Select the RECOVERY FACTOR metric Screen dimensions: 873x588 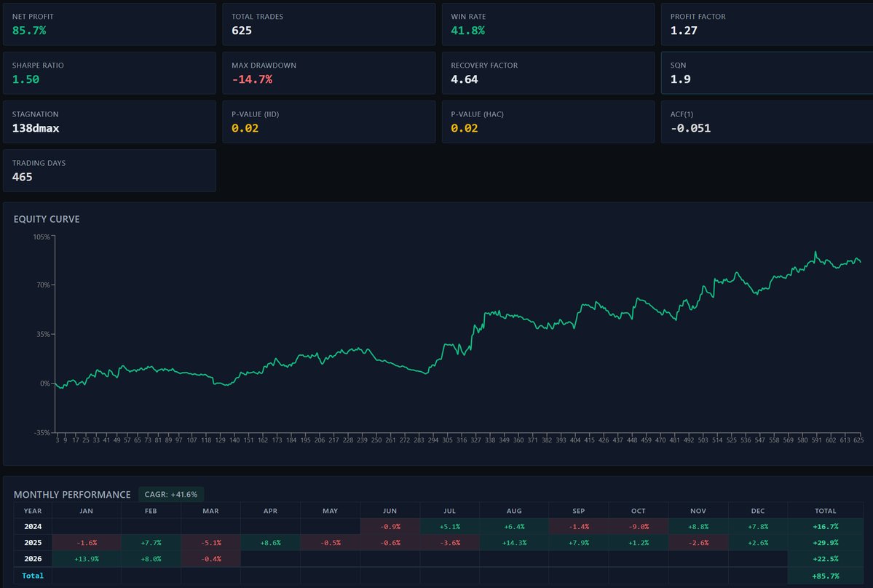click(x=546, y=73)
